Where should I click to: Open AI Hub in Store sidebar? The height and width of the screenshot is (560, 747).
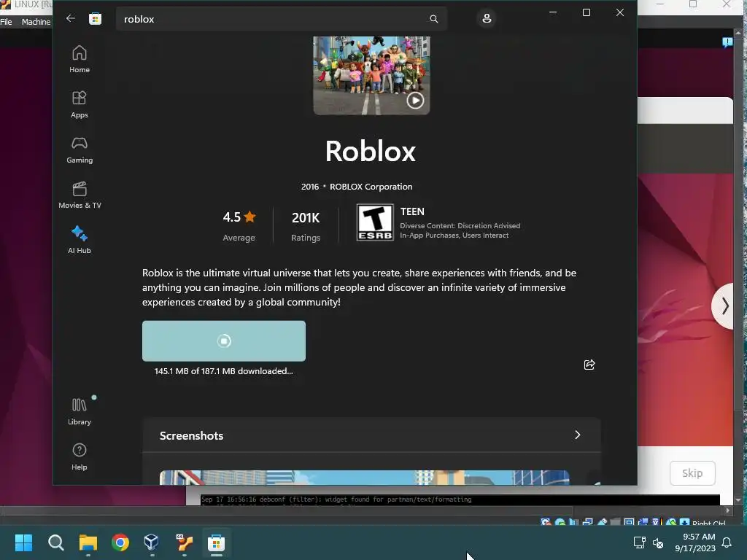[80, 240]
